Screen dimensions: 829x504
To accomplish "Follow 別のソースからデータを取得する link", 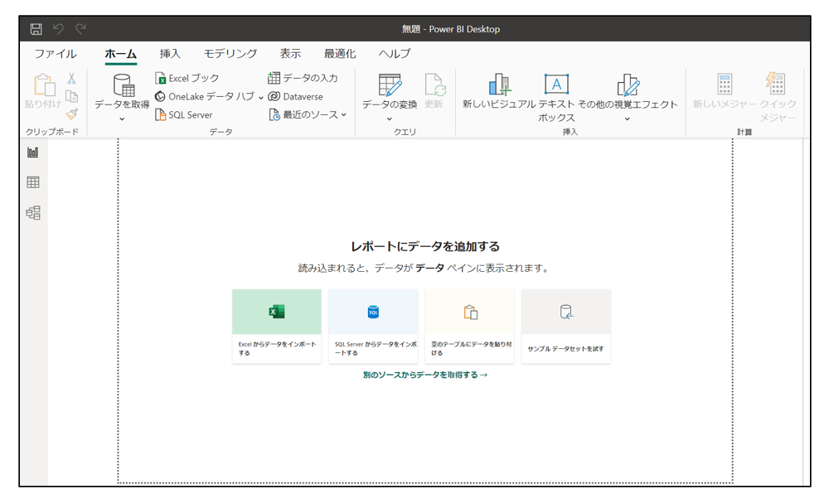I will (425, 375).
